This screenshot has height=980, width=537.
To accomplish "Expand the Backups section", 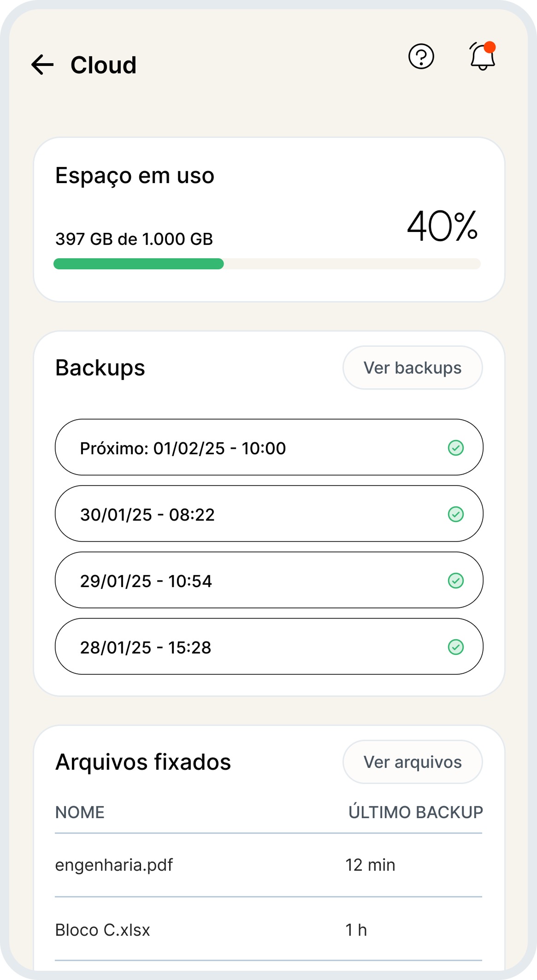I will [100, 368].
